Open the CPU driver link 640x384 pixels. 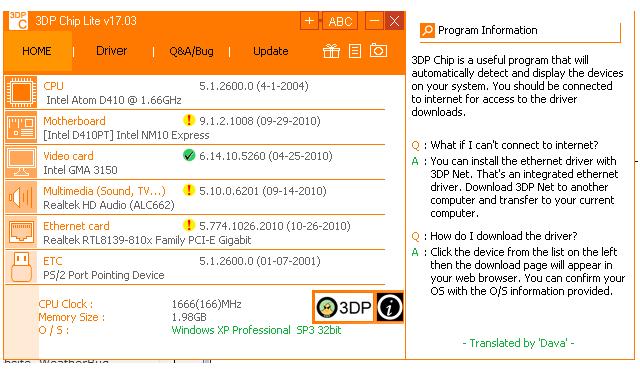click(53, 86)
